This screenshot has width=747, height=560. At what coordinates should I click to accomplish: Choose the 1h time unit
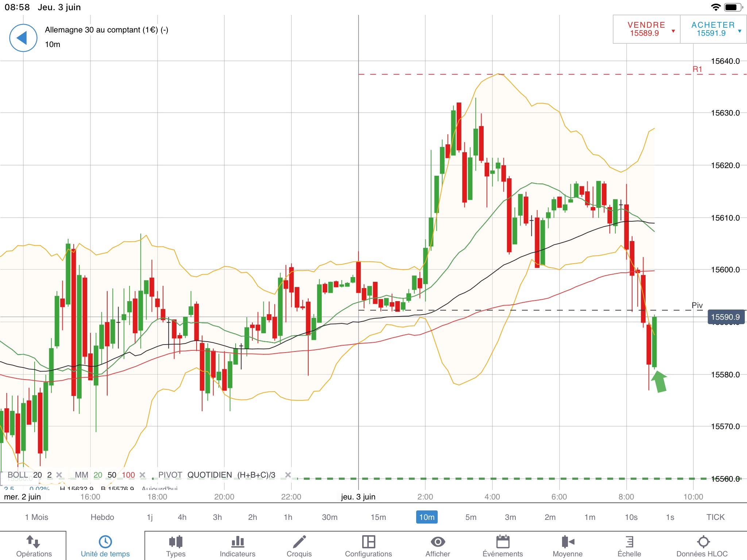(x=288, y=517)
